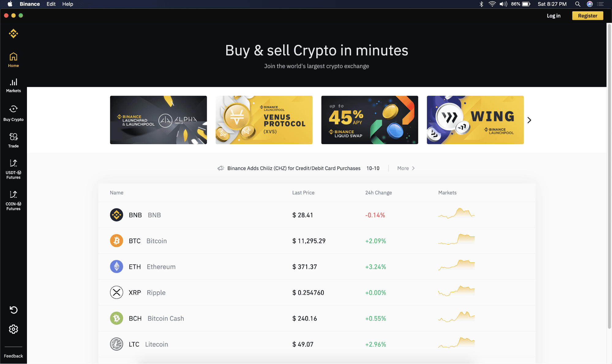The image size is (612, 364).
Task: Click the Binance Liquid Swap banner
Action: (370, 120)
